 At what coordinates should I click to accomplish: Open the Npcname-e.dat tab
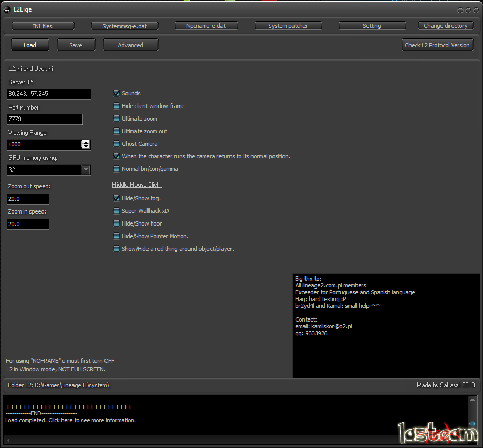205,25
